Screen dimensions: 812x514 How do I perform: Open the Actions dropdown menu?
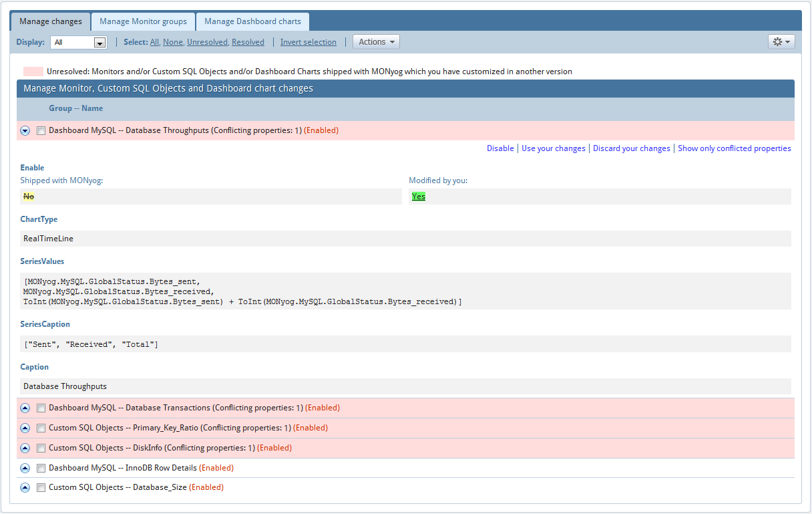[x=376, y=41]
